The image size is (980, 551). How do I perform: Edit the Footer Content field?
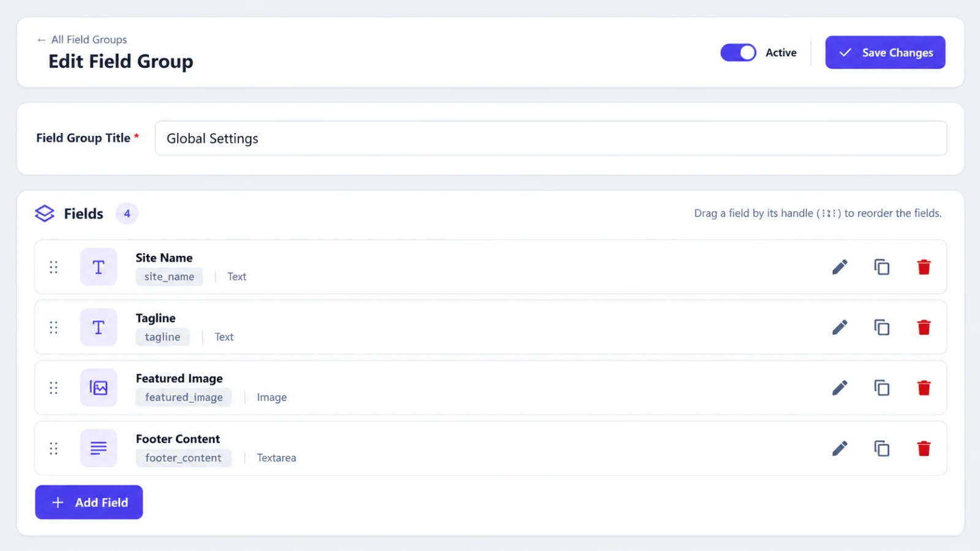click(840, 448)
